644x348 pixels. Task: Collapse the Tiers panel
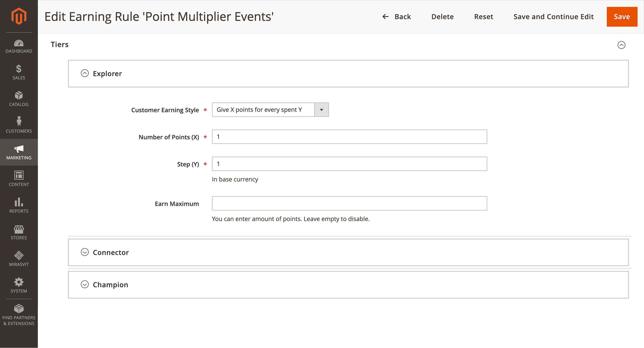pyautogui.click(x=622, y=45)
